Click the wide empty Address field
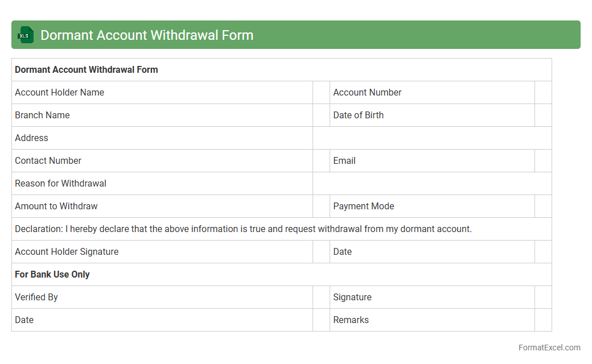 (431, 138)
